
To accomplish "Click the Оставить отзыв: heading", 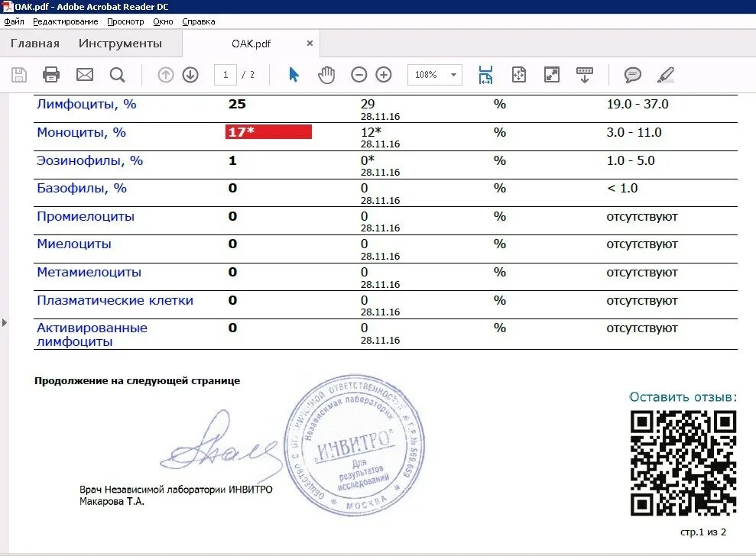I will point(683,397).
